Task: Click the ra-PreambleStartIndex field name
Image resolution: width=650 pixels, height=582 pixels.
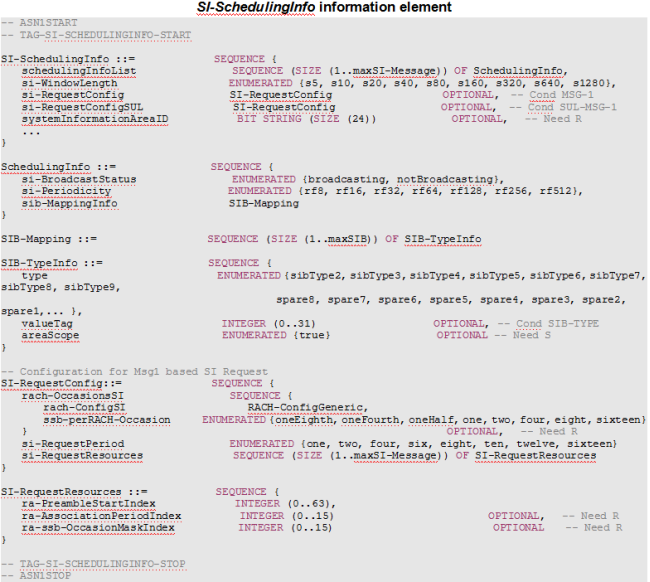Action: point(88,504)
